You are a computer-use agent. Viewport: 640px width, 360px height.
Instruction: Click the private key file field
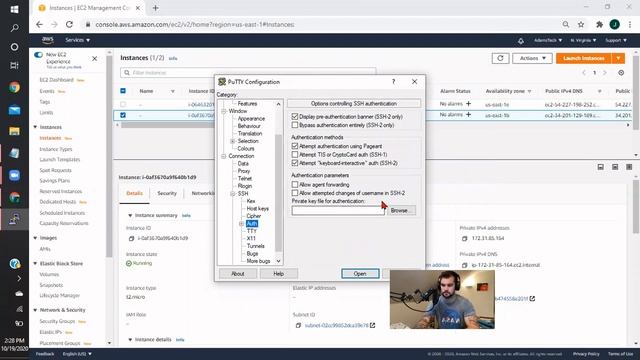[338, 211]
